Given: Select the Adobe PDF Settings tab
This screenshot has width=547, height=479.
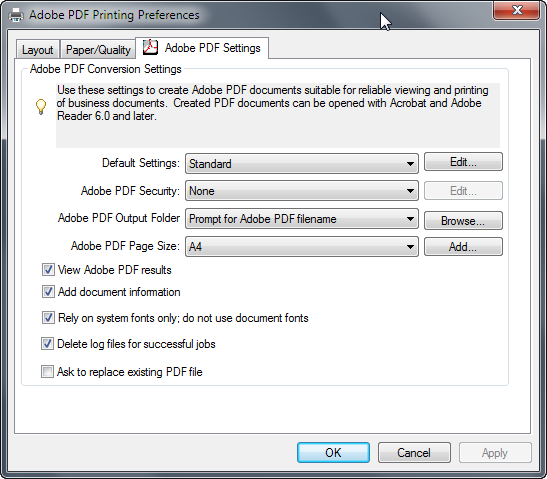Looking at the screenshot, I should point(202,48).
